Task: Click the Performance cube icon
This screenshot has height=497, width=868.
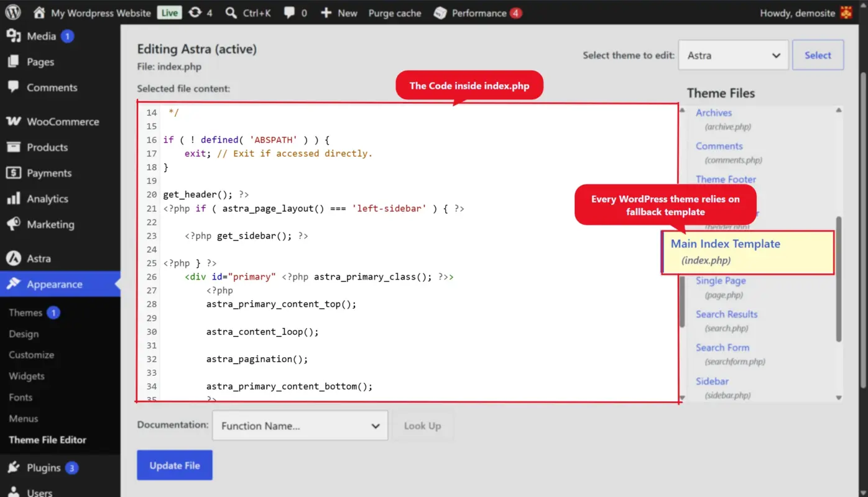Action: coord(440,12)
